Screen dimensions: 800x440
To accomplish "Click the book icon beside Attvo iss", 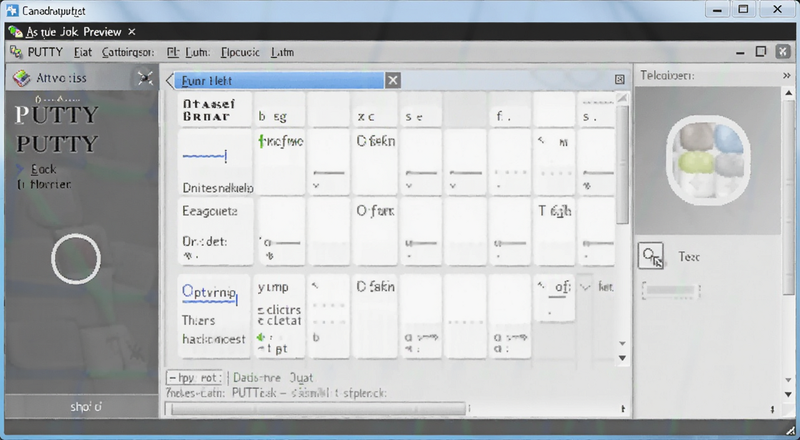I will [x=22, y=78].
